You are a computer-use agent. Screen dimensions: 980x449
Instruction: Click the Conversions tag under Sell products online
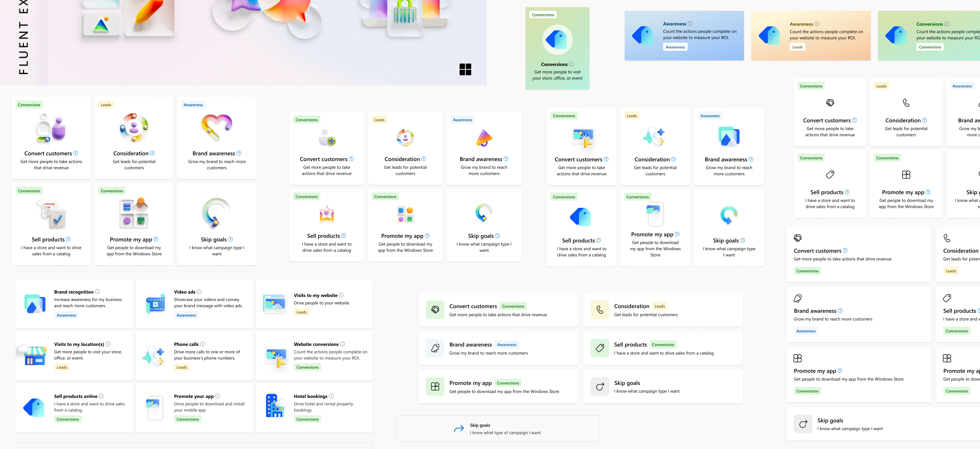coord(68,419)
